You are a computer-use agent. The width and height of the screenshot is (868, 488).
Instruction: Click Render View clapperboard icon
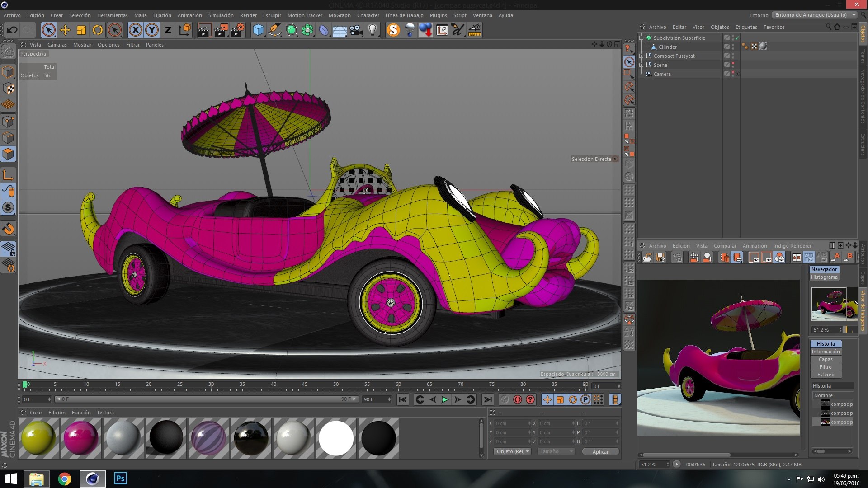204,30
